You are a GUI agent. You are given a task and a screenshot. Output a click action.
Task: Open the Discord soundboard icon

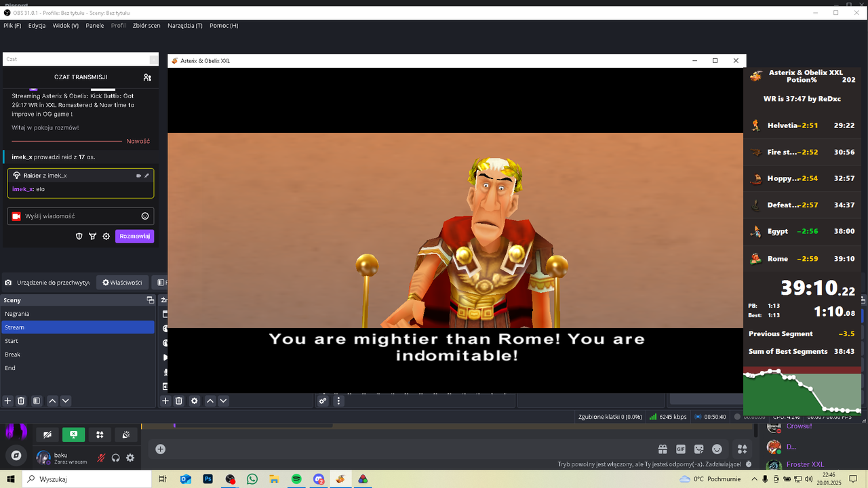[x=126, y=435]
